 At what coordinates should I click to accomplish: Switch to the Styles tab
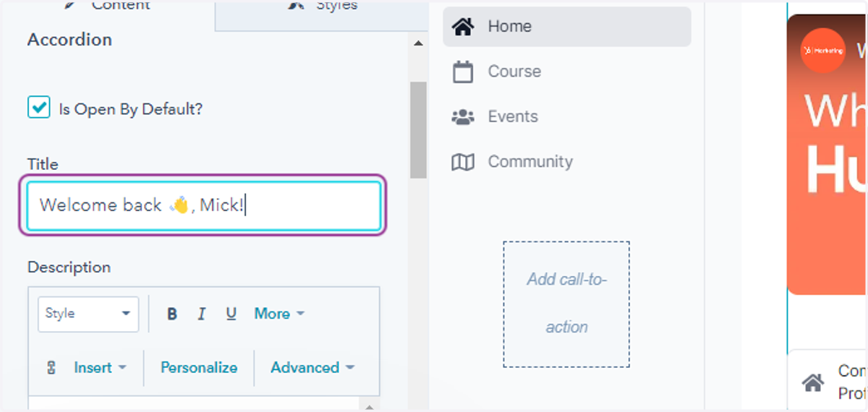[323, 7]
